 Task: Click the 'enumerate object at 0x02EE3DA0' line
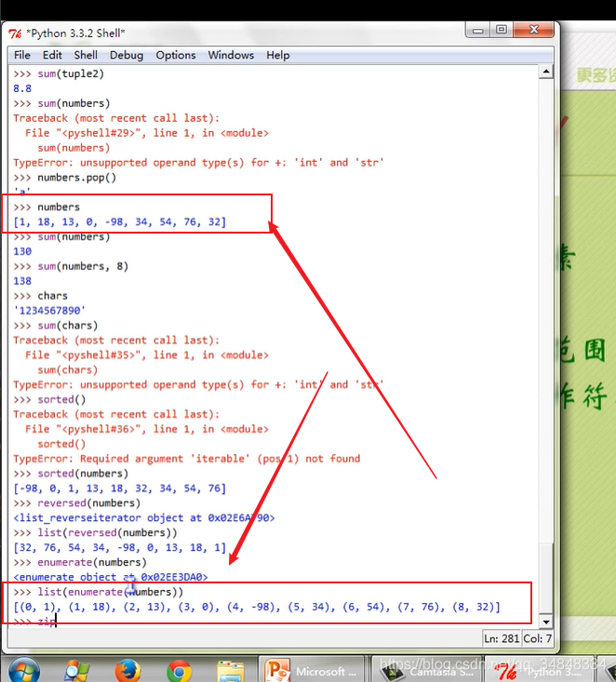pos(111,577)
